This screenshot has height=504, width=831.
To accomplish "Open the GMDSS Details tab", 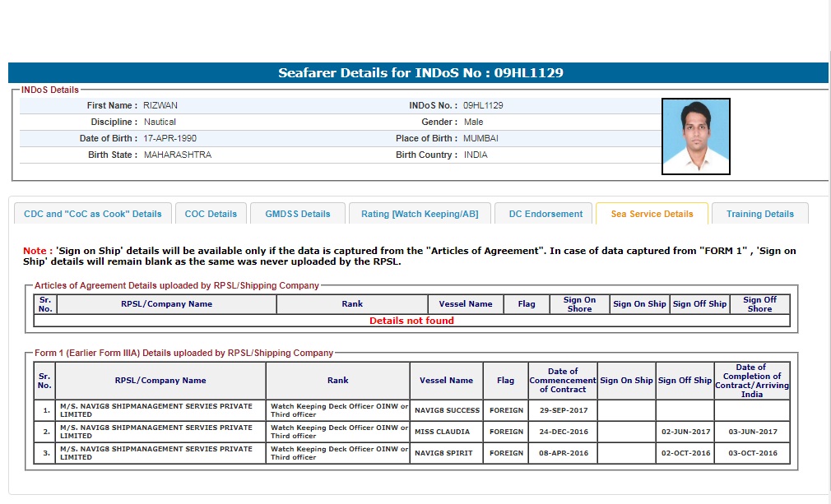I will pyautogui.click(x=298, y=214).
